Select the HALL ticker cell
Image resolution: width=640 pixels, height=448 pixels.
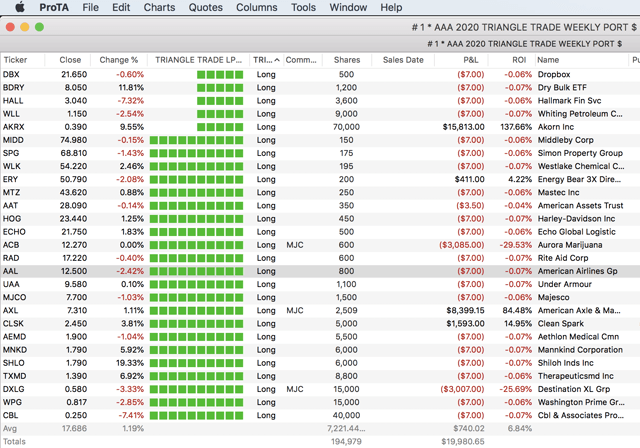[13, 101]
